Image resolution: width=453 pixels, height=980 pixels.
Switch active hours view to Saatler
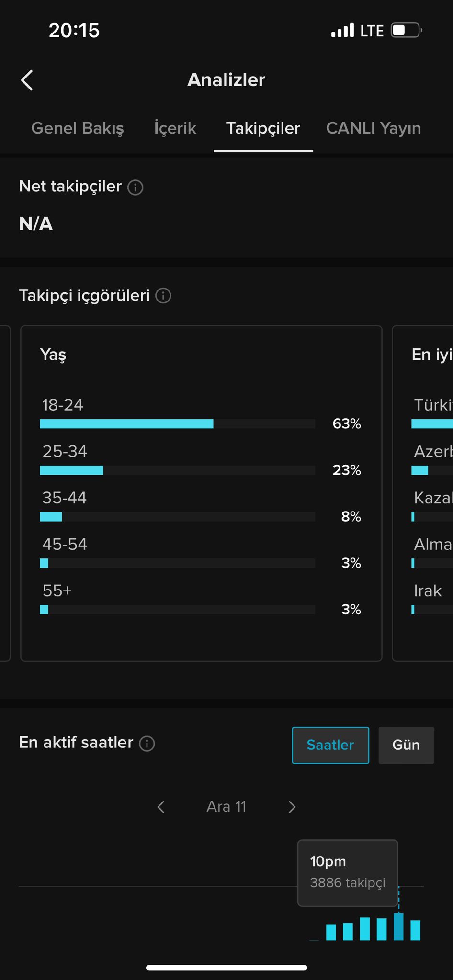(330, 745)
